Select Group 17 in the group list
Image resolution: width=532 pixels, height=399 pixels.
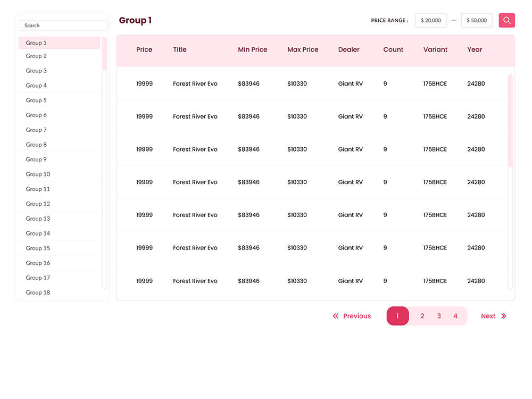click(x=60, y=278)
